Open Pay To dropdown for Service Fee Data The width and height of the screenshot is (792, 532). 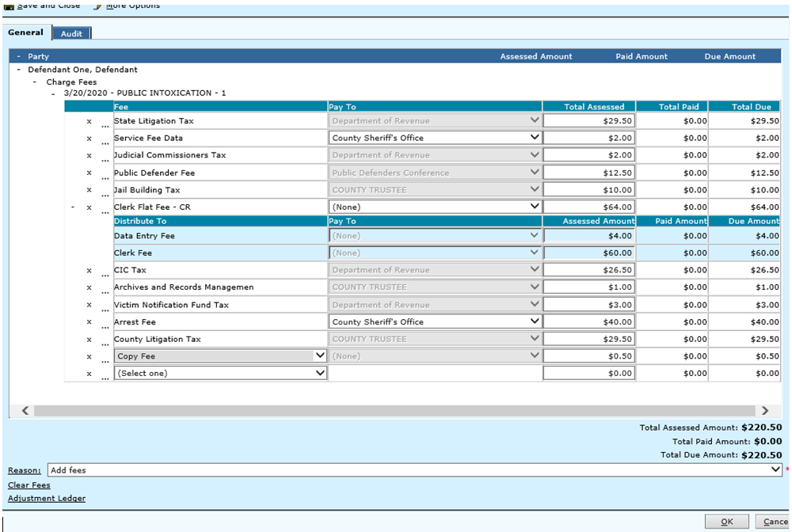(x=535, y=138)
